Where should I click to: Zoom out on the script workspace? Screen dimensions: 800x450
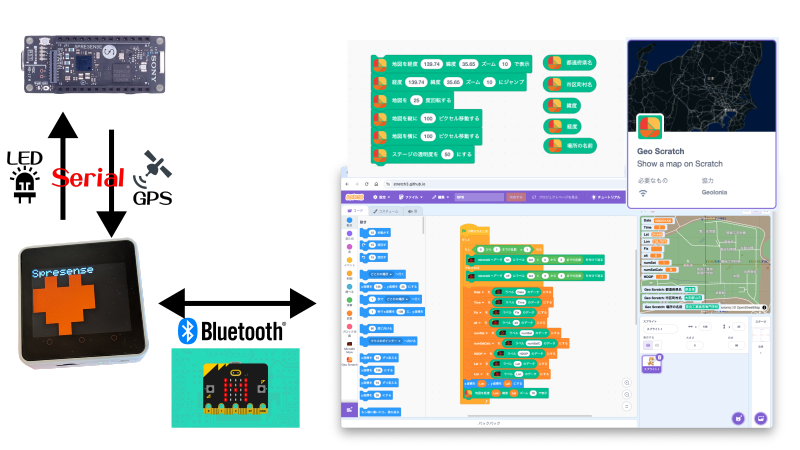pyautogui.click(x=627, y=394)
